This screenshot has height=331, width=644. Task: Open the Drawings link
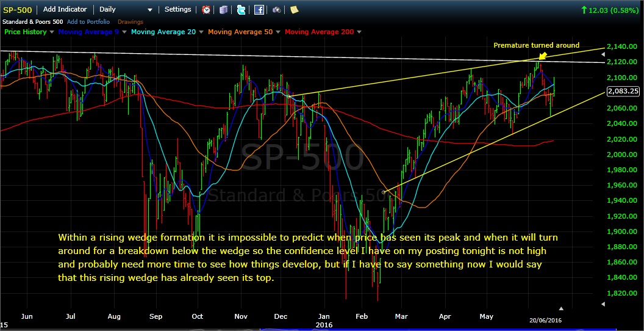point(131,22)
